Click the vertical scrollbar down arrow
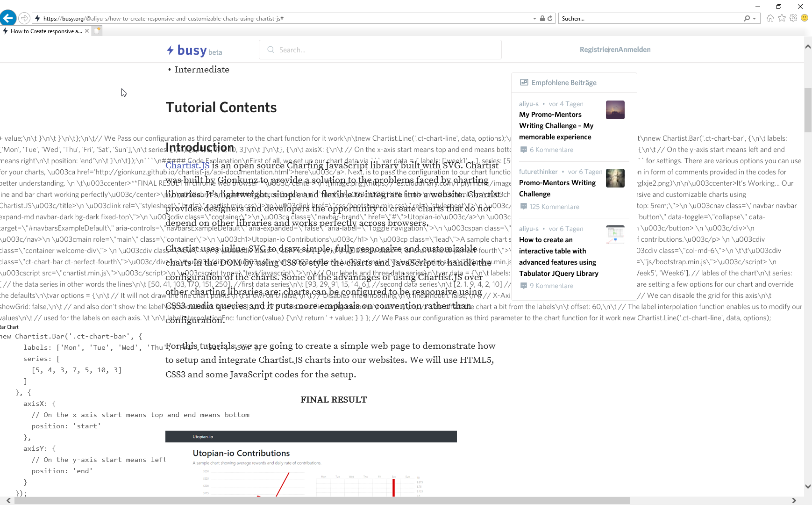The height and width of the screenshot is (505, 812). point(808,486)
